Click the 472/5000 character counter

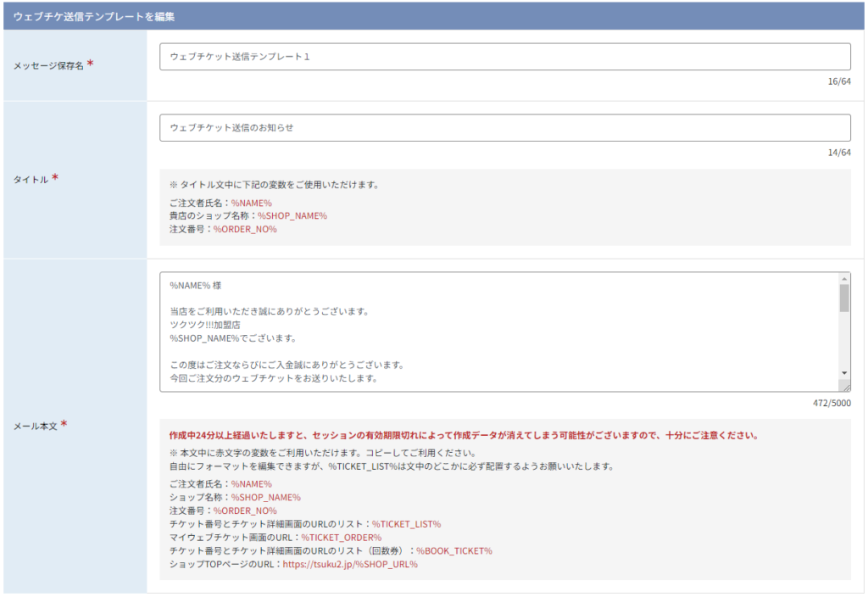(x=832, y=403)
